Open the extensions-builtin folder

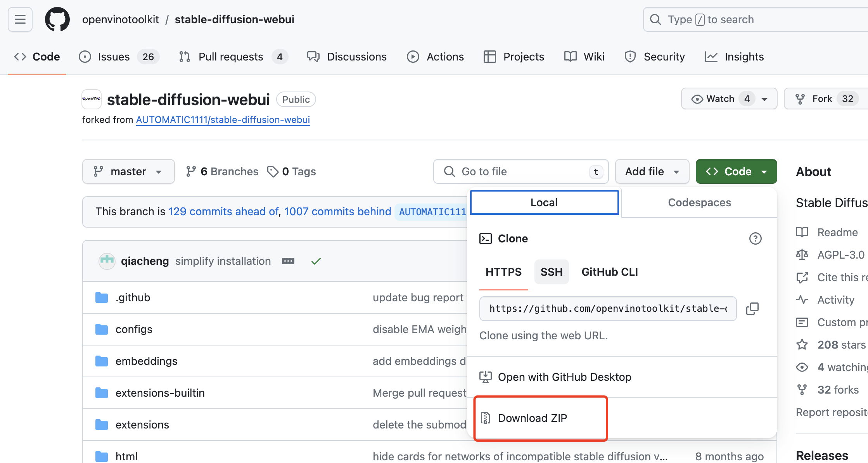160,393
